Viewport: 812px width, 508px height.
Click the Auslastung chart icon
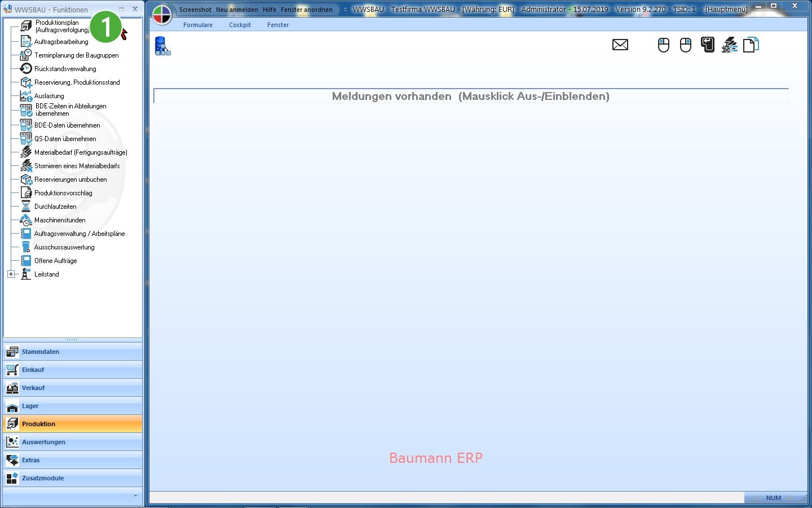tap(26, 95)
